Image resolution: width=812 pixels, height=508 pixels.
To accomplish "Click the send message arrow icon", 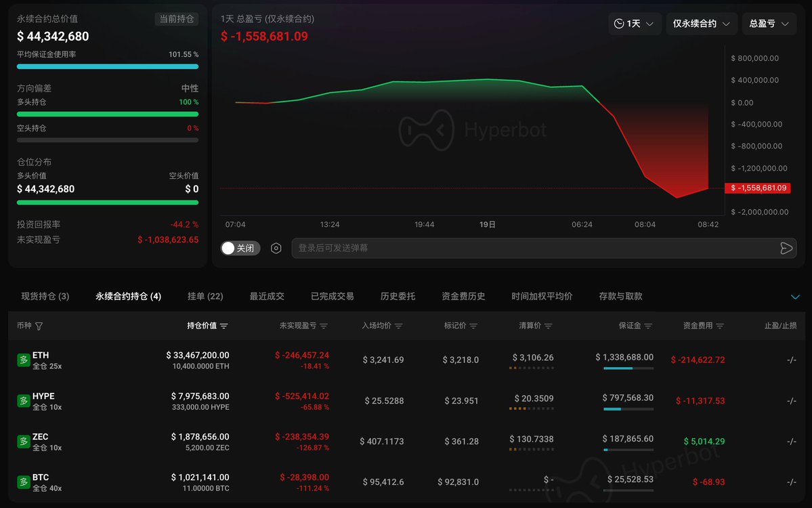I will 786,248.
